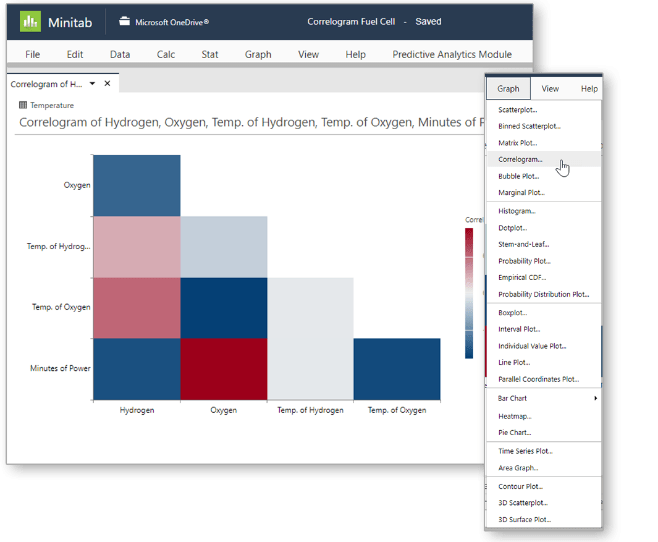Screen dimensions: 658x542
Task: Choose Marginal Plot... menu entry
Action: point(543,192)
